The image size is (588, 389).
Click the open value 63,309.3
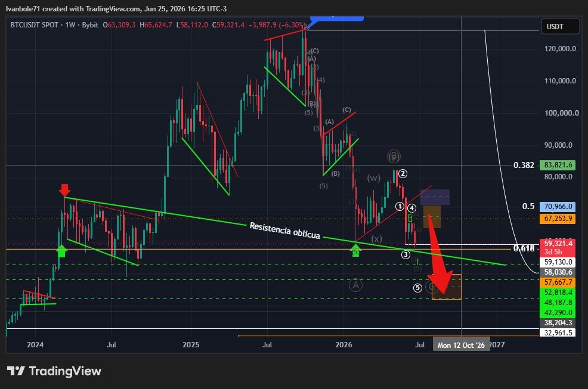point(122,25)
